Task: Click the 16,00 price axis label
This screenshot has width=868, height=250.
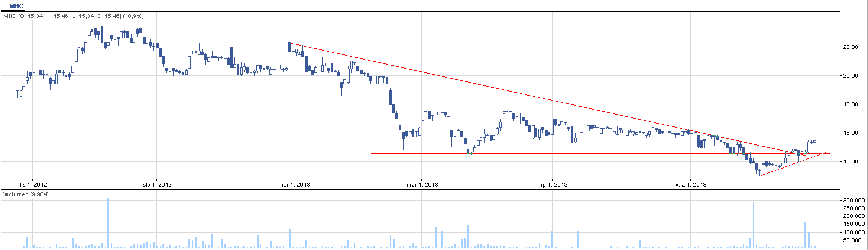Action: pyautogui.click(x=849, y=133)
